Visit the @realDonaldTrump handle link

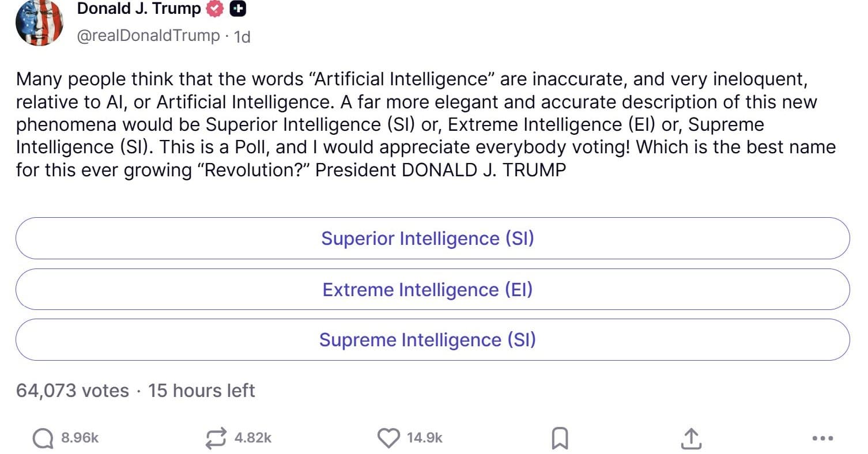148,36
